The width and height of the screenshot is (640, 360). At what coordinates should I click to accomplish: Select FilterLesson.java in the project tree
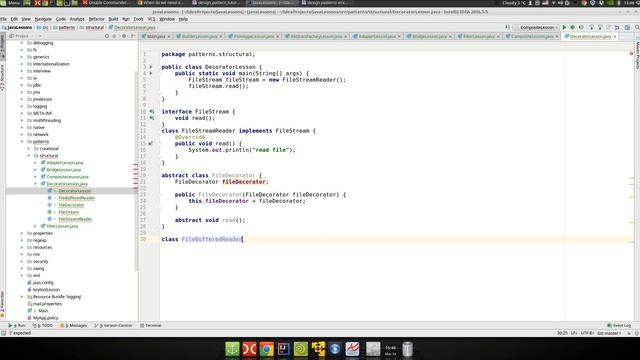62,226
